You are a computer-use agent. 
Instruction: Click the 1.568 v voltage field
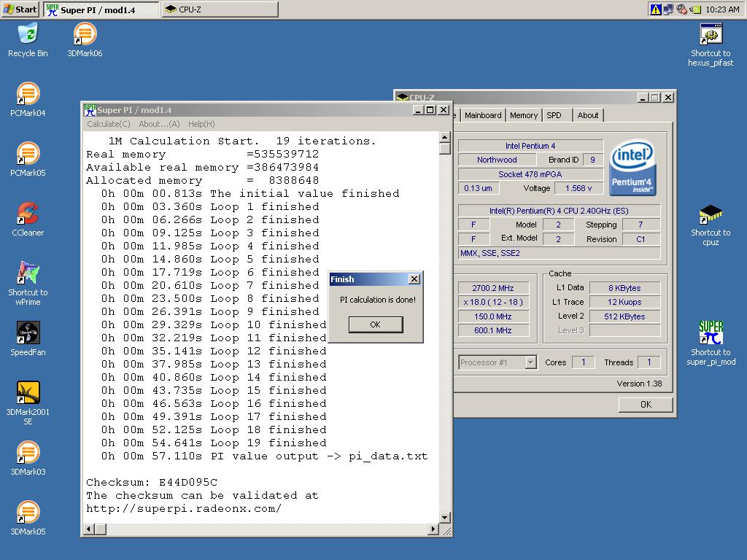(578, 188)
